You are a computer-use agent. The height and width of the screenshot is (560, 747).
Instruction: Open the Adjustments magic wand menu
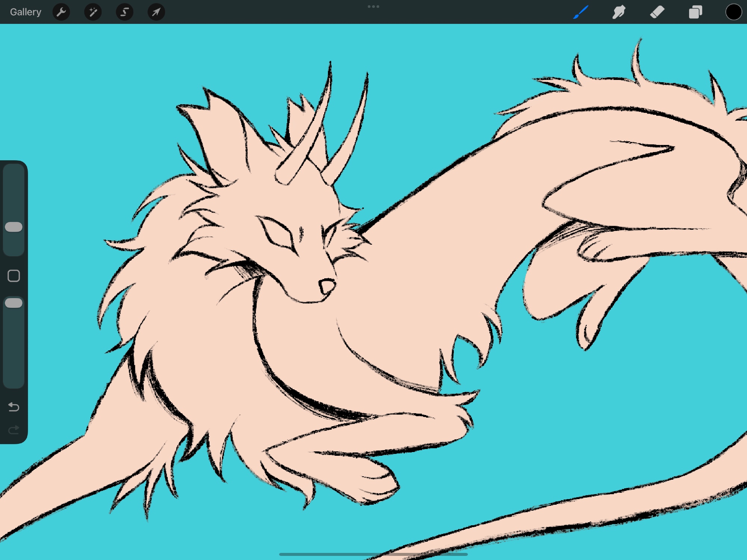click(x=93, y=12)
